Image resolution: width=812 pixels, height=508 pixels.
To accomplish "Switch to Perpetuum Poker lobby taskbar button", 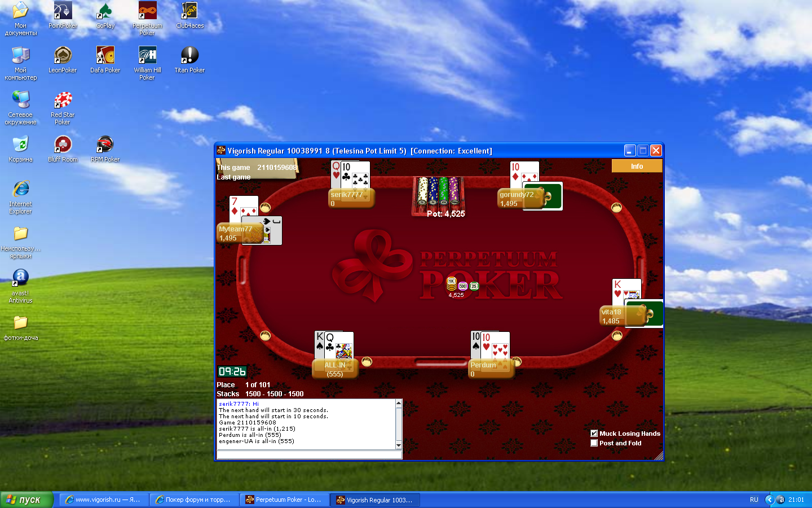I will pyautogui.click(x=284, y=500).
